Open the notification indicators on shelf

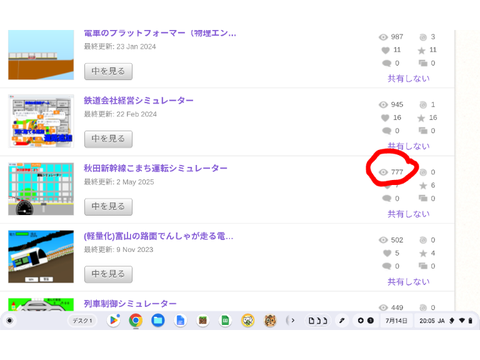pyautogui.click(x=365, y=321)
